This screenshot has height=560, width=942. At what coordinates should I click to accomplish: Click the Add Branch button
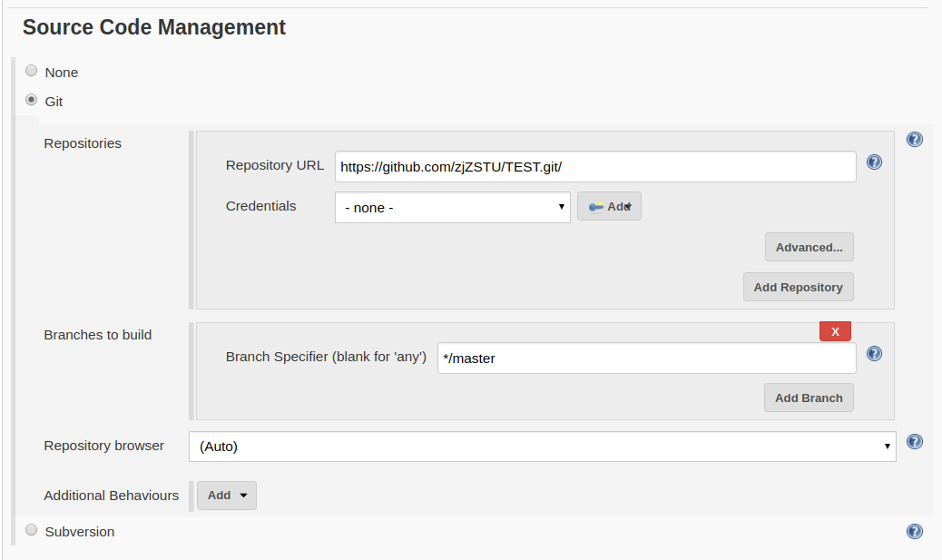click(809, 398)
